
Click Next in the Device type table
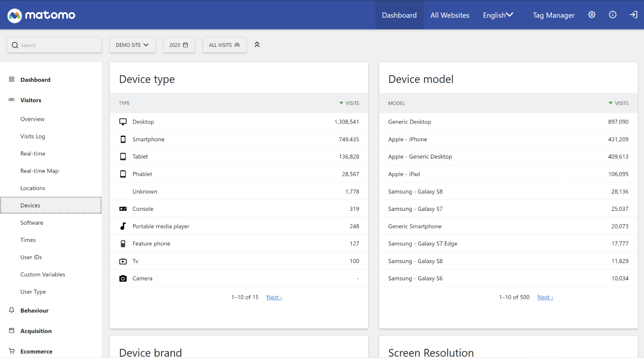tap(274, 297)
